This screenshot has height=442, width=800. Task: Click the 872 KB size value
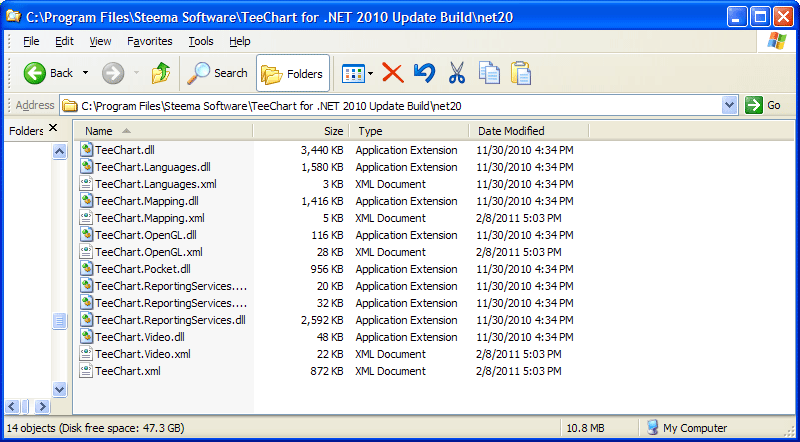click(x=327, y=371)
